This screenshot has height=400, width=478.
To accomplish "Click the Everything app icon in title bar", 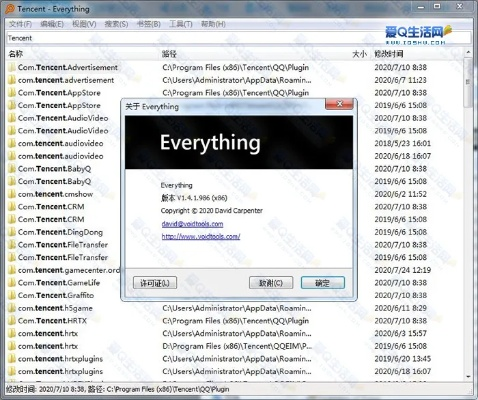I will pyautogui.click(x=10, y=9).
